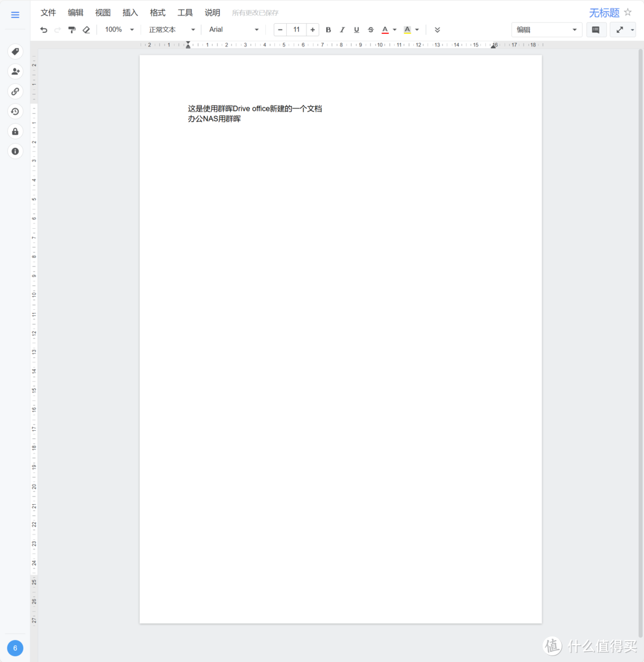Click the font size 11 field
This screenshot has width=644, height=662.
(296, 30)
